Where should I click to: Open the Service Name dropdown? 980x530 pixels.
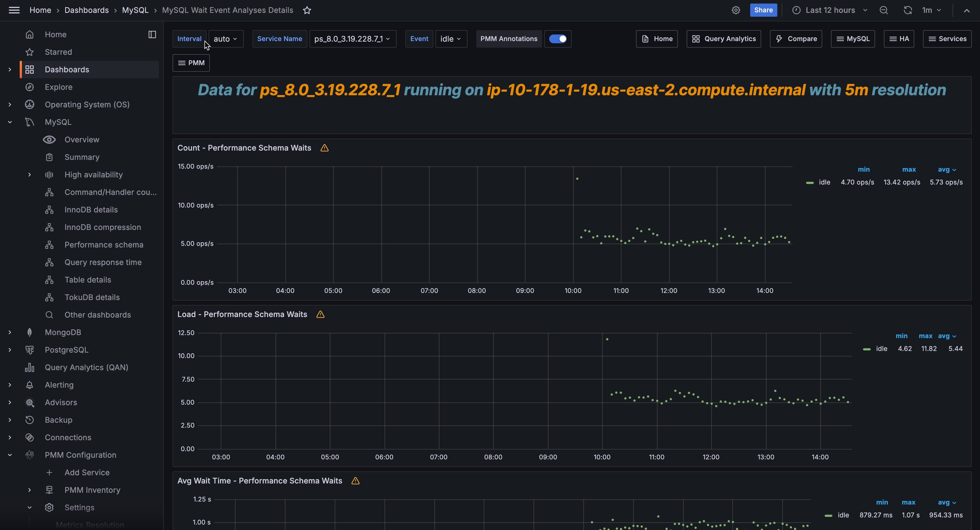352,39
